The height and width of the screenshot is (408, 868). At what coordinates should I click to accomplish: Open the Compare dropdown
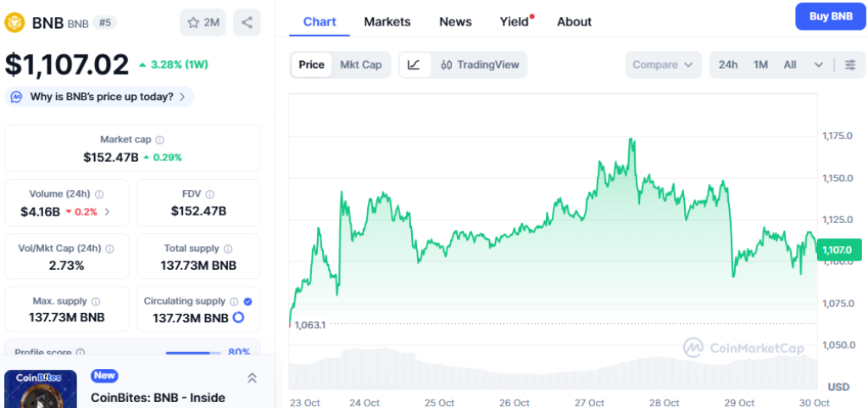click(664, 64)
